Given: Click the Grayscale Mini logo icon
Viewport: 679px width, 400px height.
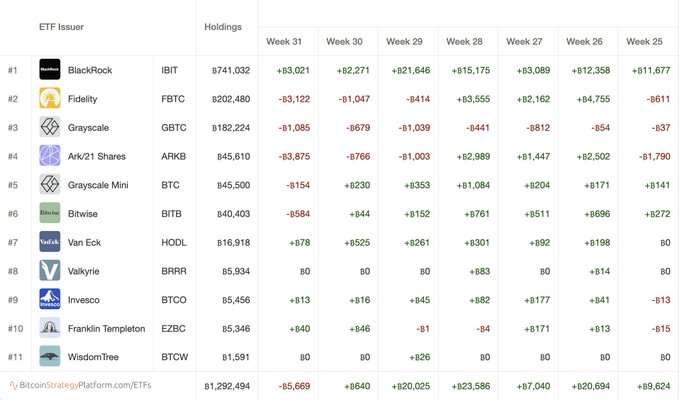Looking at the screenshot, I should [x=50, y=185].
